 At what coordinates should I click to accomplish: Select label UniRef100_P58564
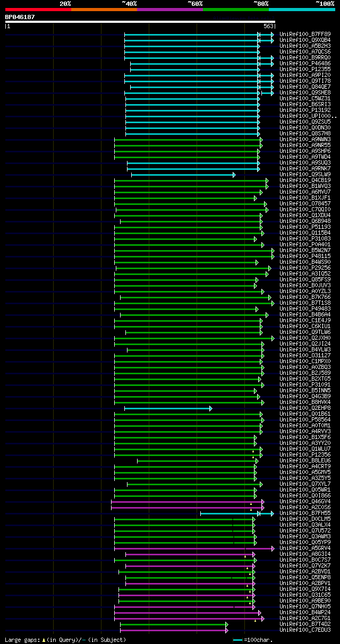(304, 419)
